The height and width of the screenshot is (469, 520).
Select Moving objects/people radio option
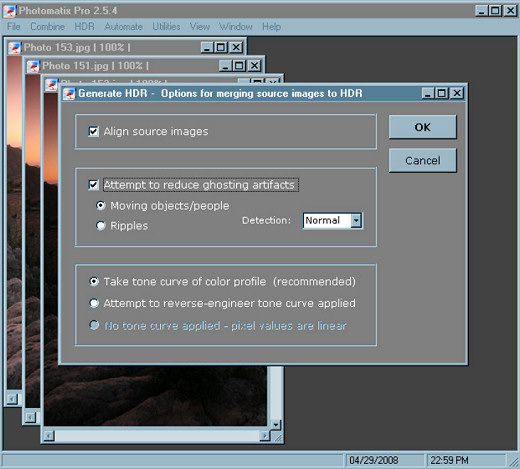point(101,206)
